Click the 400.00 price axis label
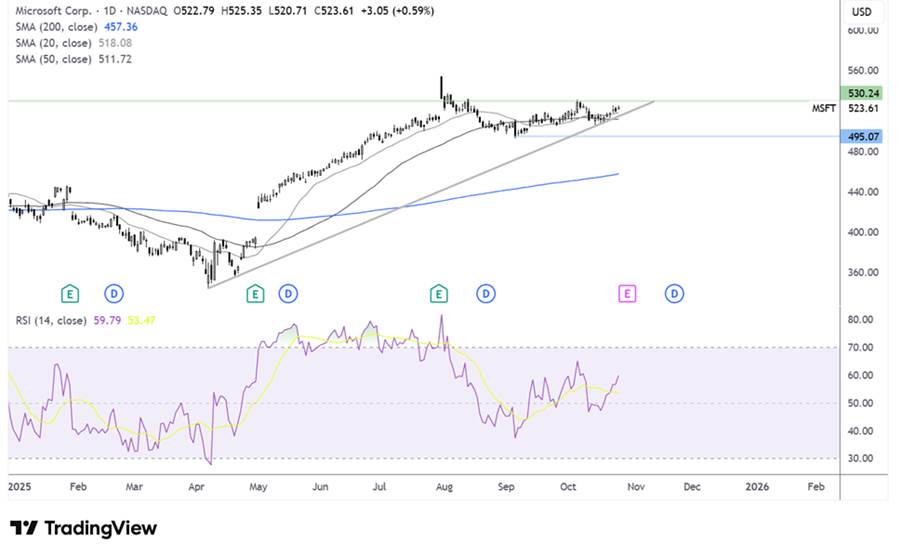This screenshot has height=556, width=902. tap(863, 232)
